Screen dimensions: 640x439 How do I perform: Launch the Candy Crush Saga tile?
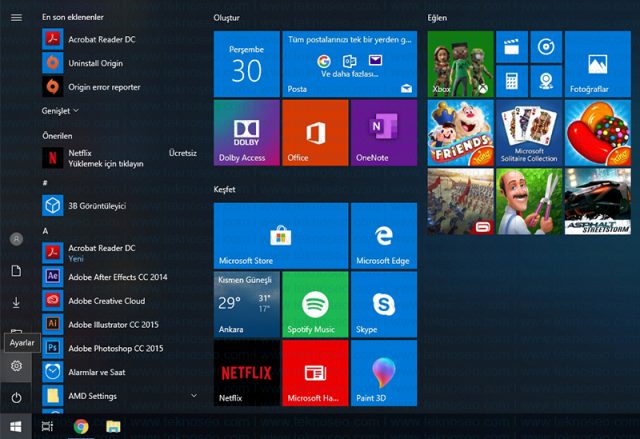(x=598, y=133)
